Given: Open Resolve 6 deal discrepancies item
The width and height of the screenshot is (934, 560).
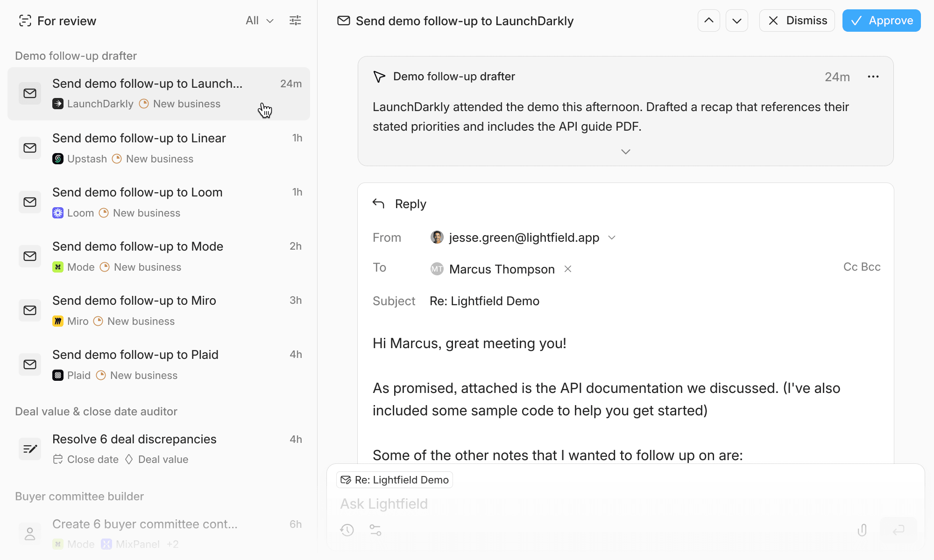Looking at the screenshot, I should (x=159, y=449).
